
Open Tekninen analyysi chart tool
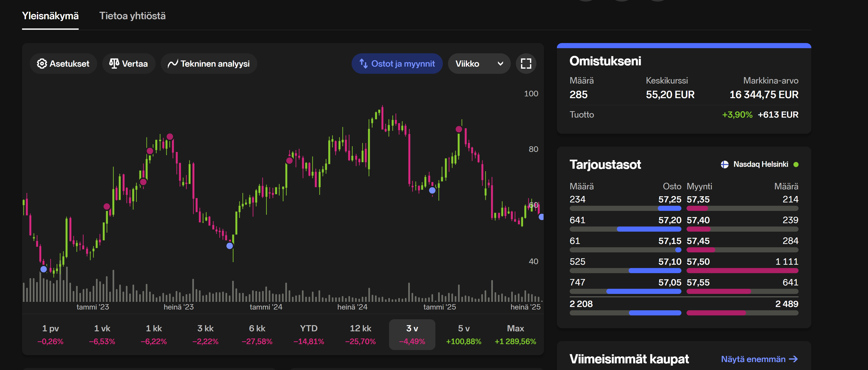pos(209,64)
